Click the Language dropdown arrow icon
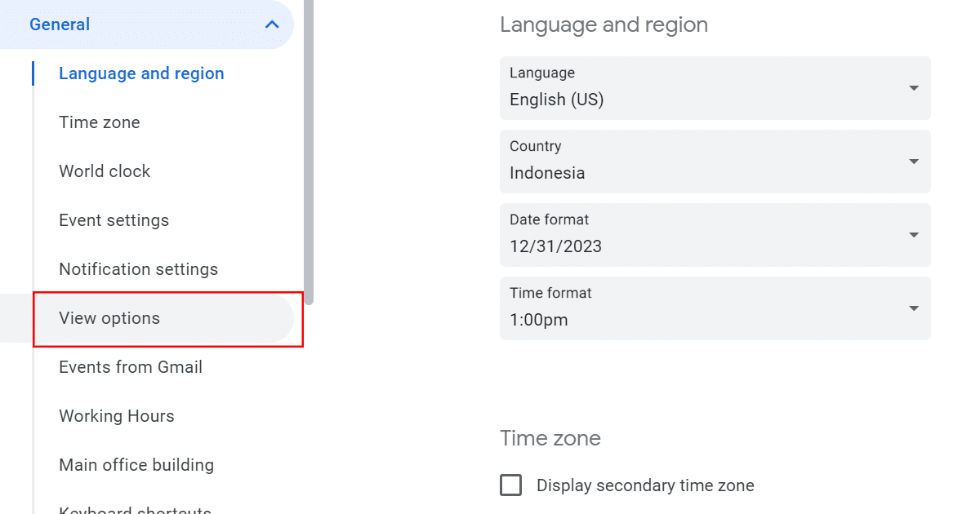 click(x=914, y=88)
